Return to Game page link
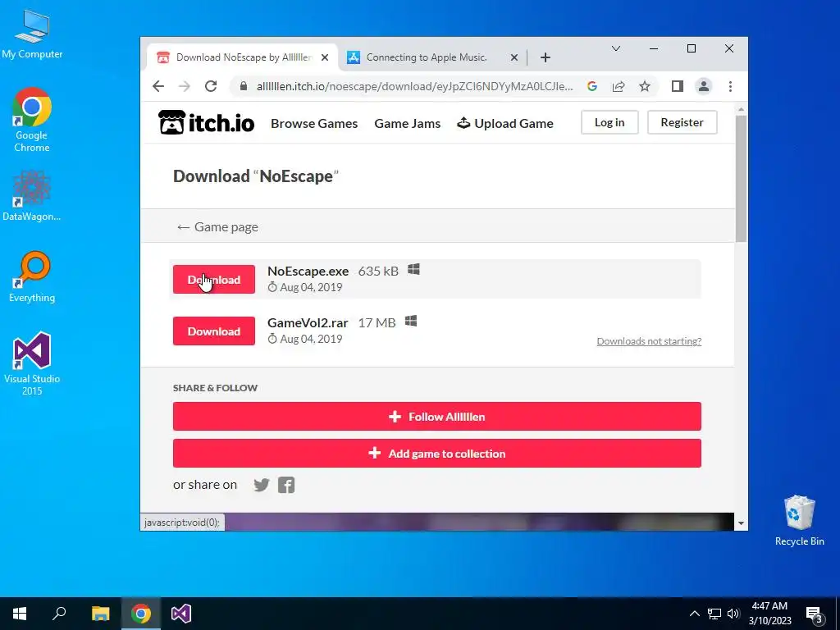Image resolution: width=840 pixels, height=630 pixels. pos(217,226)
